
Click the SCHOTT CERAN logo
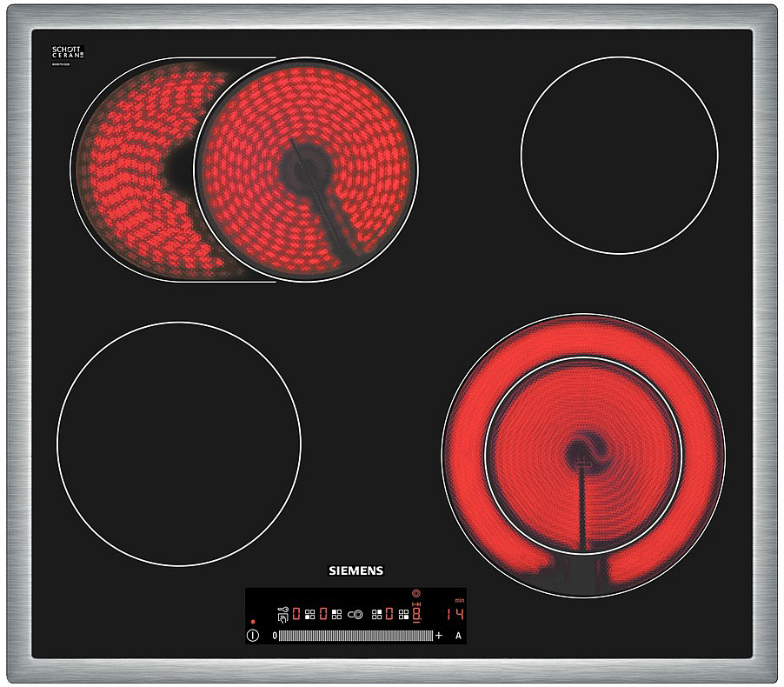click(68, 53)
